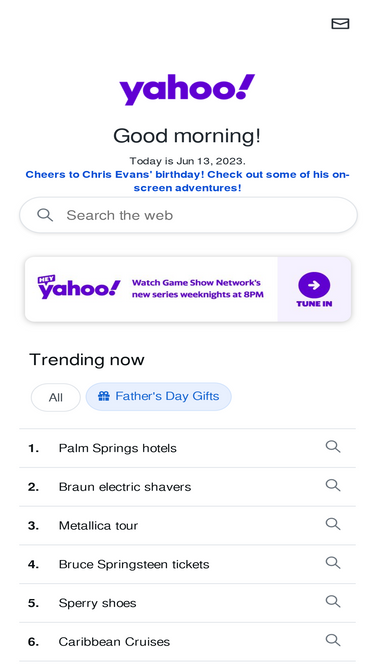Screen dimensions: 375x667
Task: Open the Chris Evans birthday link
Action: pos(188,181)
